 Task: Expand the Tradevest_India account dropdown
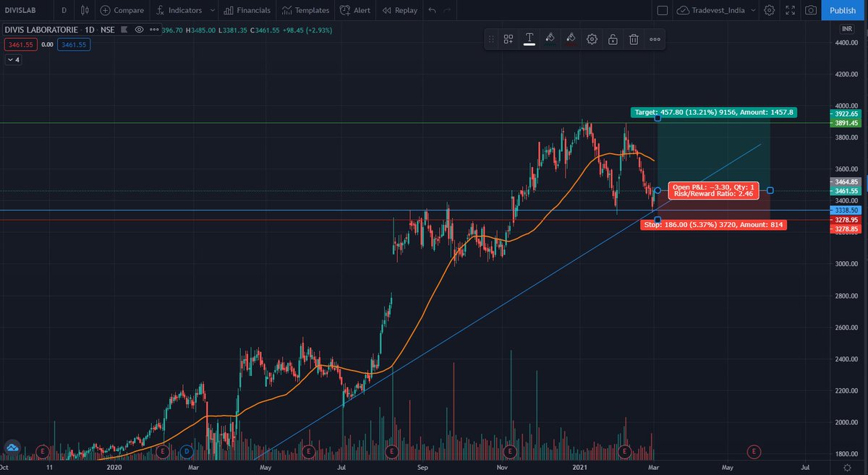click(752, 10)
